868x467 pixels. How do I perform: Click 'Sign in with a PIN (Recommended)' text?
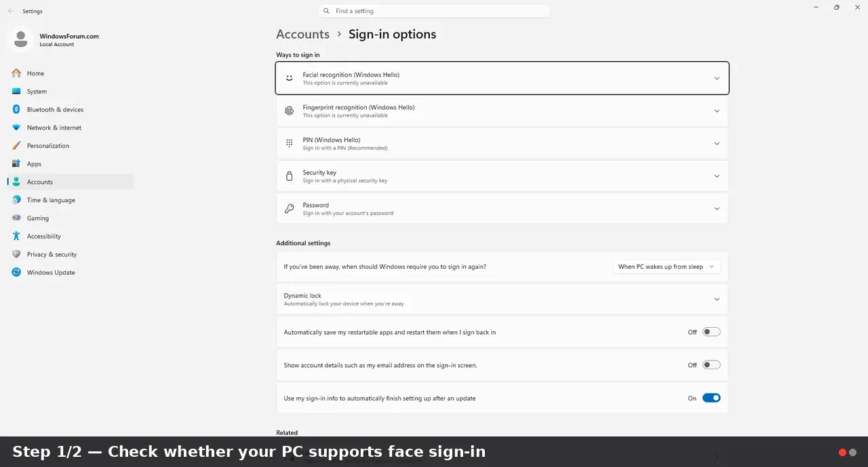[345, 148]
